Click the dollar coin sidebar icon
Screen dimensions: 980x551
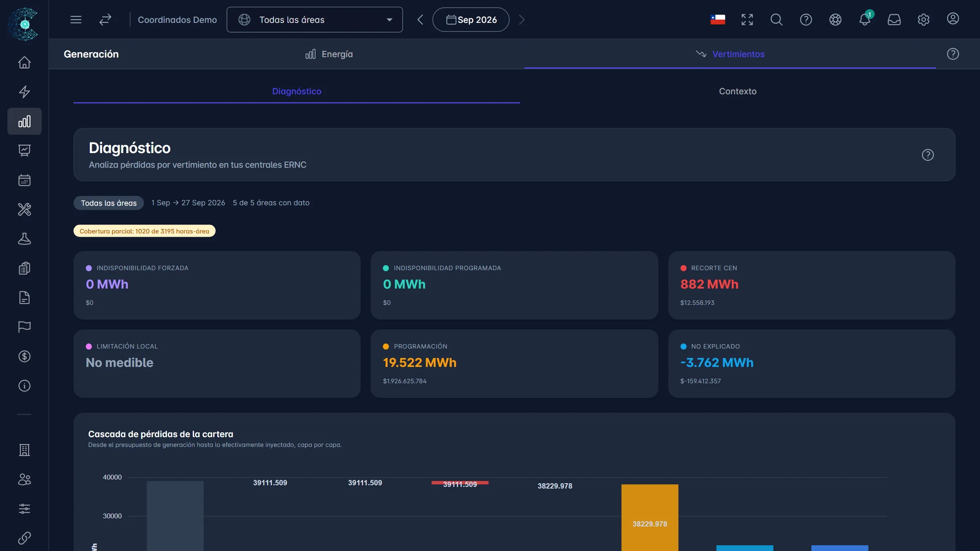click(x=24, y=356)
